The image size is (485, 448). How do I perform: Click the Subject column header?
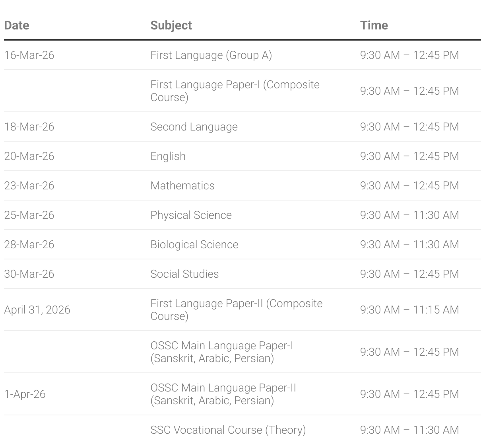[171, 25]
